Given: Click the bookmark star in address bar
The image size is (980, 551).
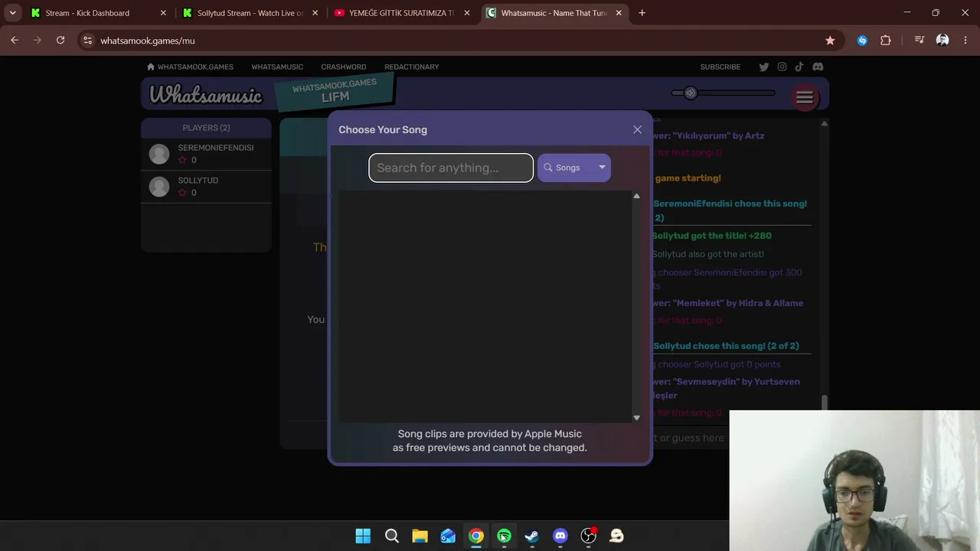Looking at the screenshot, I should pyautogui.click(x=830, y=41).
